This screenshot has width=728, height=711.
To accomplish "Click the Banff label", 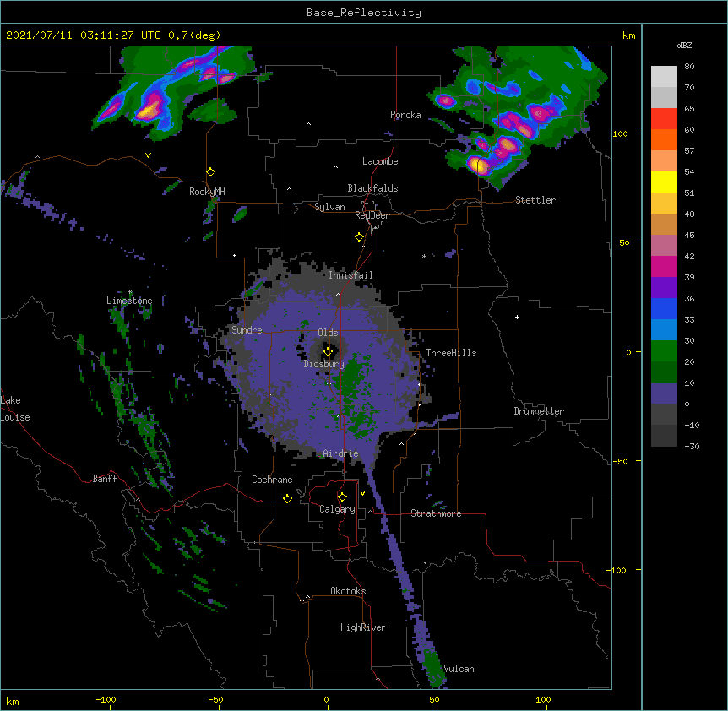I will [x=105, y=479].
